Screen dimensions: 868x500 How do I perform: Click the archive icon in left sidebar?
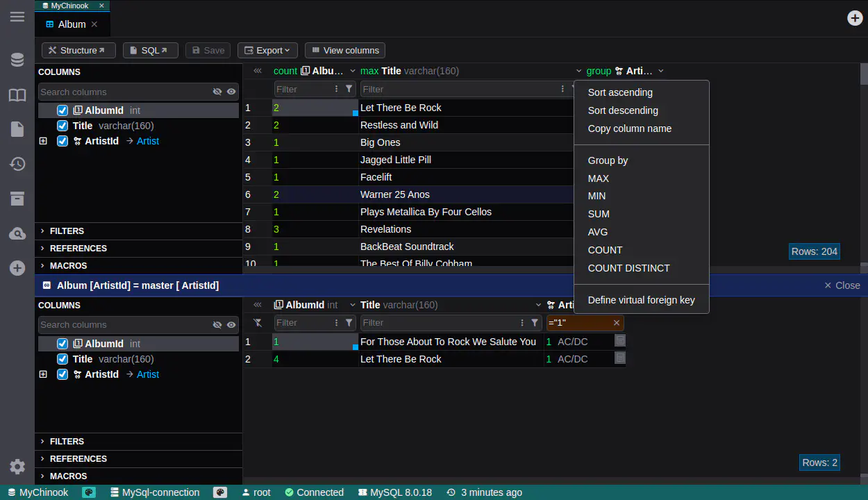pos(17,199)
